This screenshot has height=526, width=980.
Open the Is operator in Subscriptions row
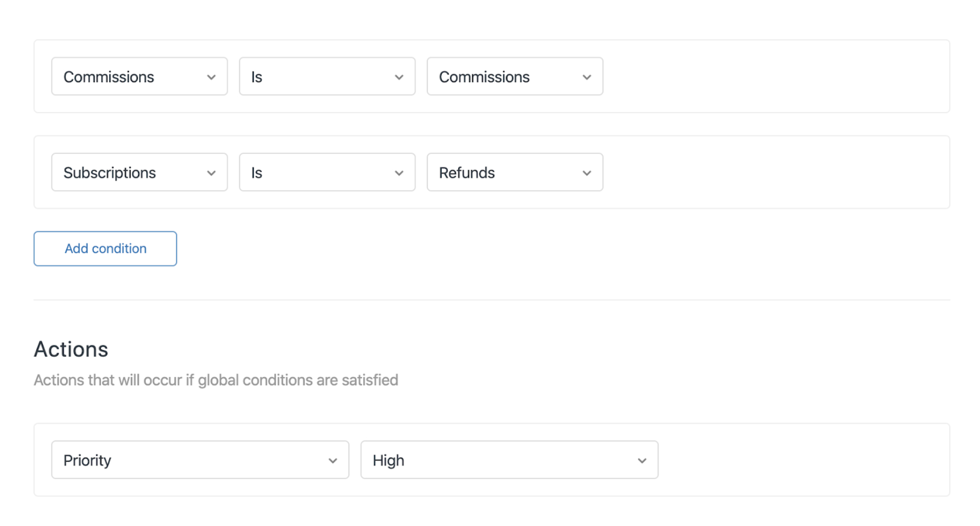coord(321,173)
